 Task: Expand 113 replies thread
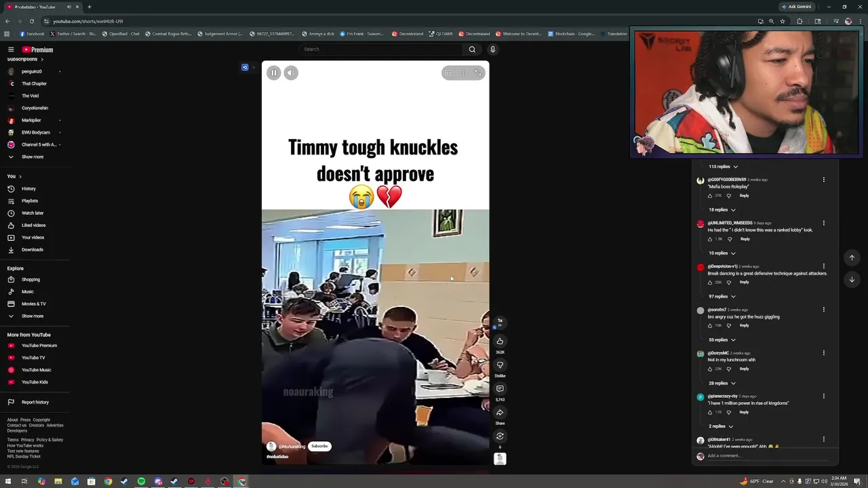723,167
